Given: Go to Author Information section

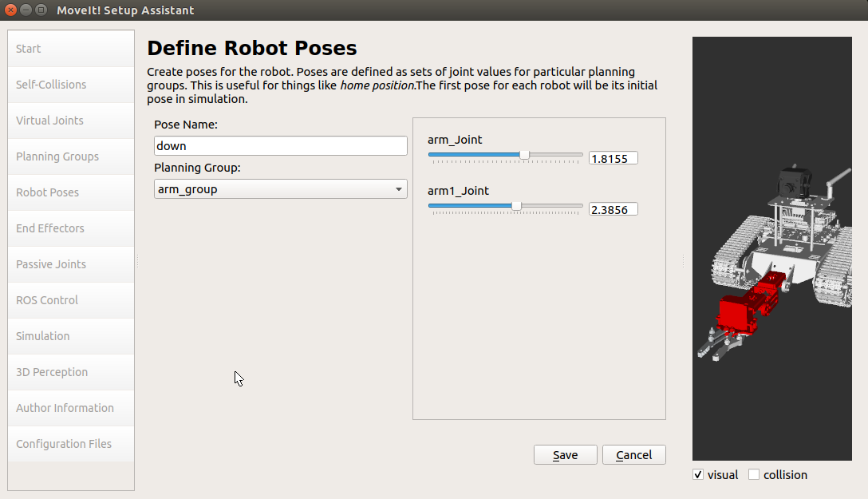Looking at the screenshot, I should 71,409.
